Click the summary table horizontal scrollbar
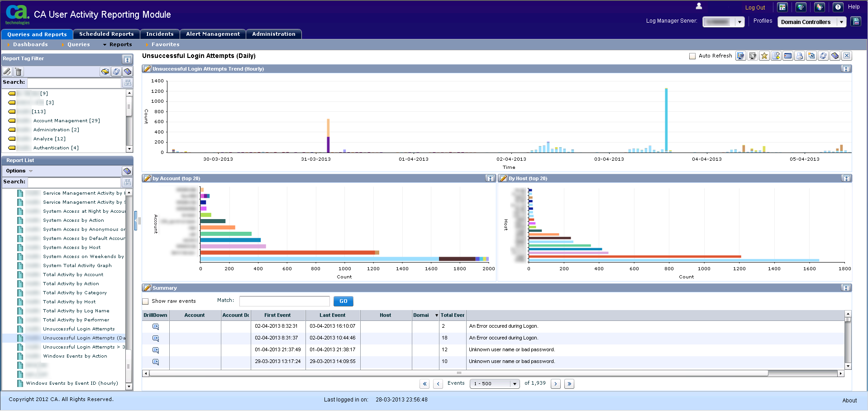Screen dimensions: 868x411 [459, 373]
